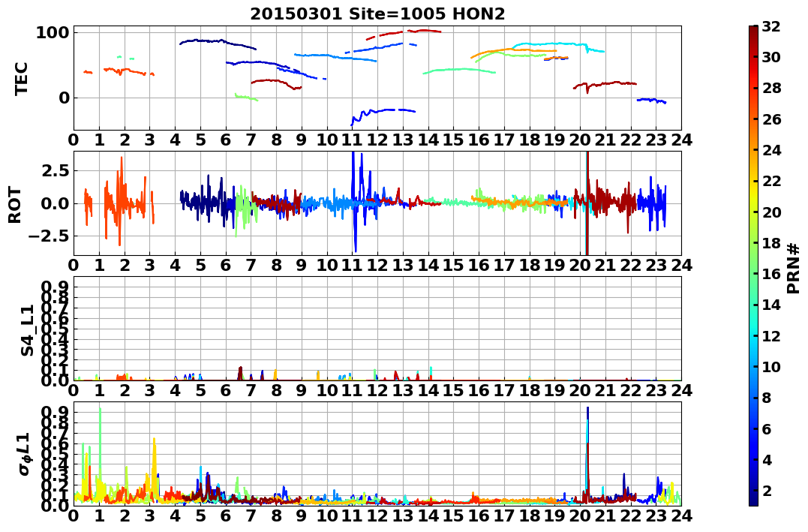
Task: Click hour '7' tick under the S4_L1 panel
Action: click(251, 391)
